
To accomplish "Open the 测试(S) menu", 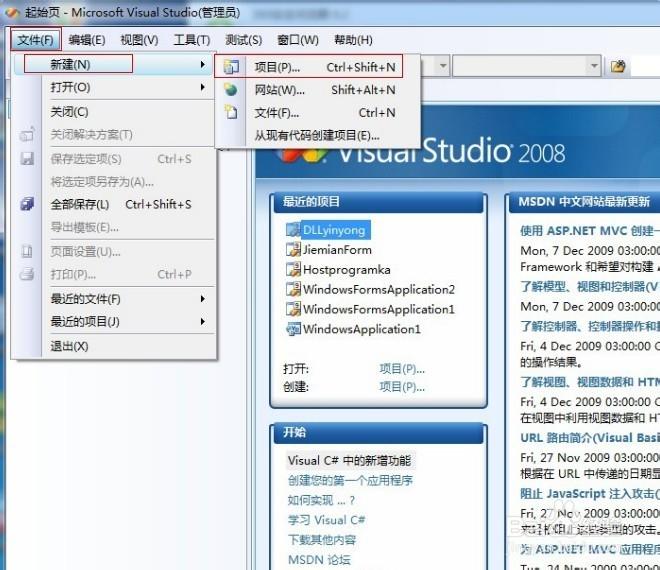I will (244, 40).
